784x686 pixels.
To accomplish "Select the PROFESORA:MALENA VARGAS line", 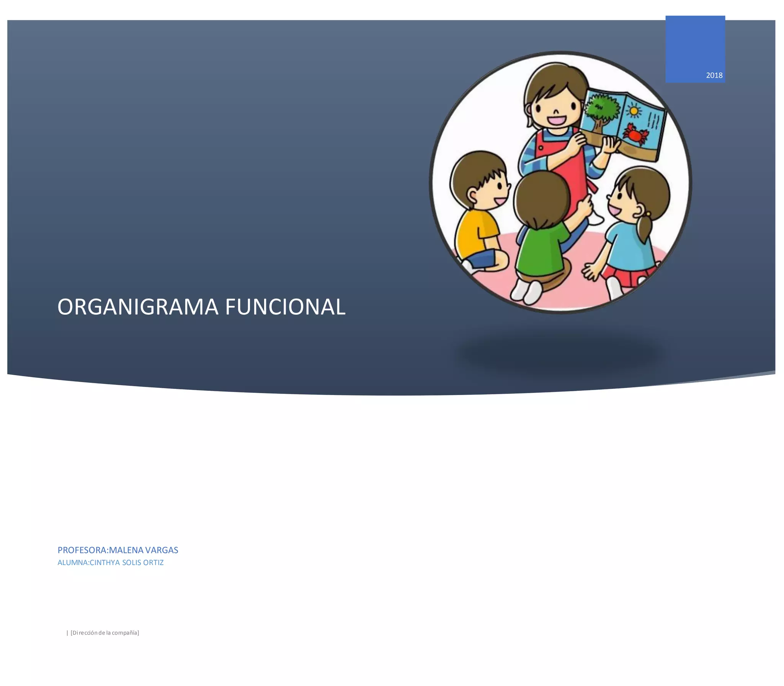I will [x=118, y=550].
